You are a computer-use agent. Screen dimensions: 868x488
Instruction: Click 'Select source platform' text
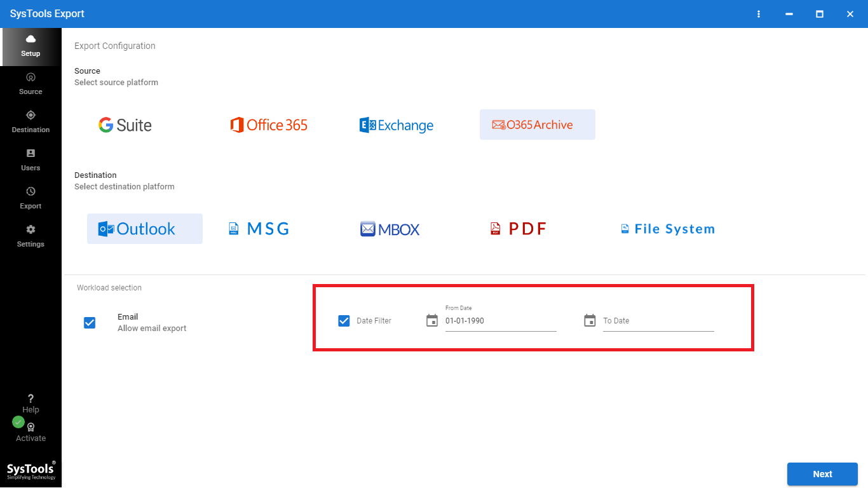click(x=116, y=83)
